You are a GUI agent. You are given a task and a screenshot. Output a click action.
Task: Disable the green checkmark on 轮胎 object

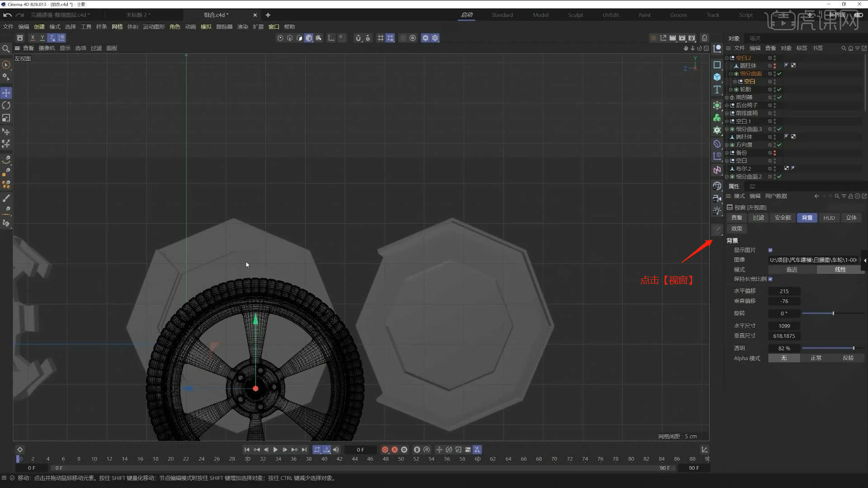779,89
